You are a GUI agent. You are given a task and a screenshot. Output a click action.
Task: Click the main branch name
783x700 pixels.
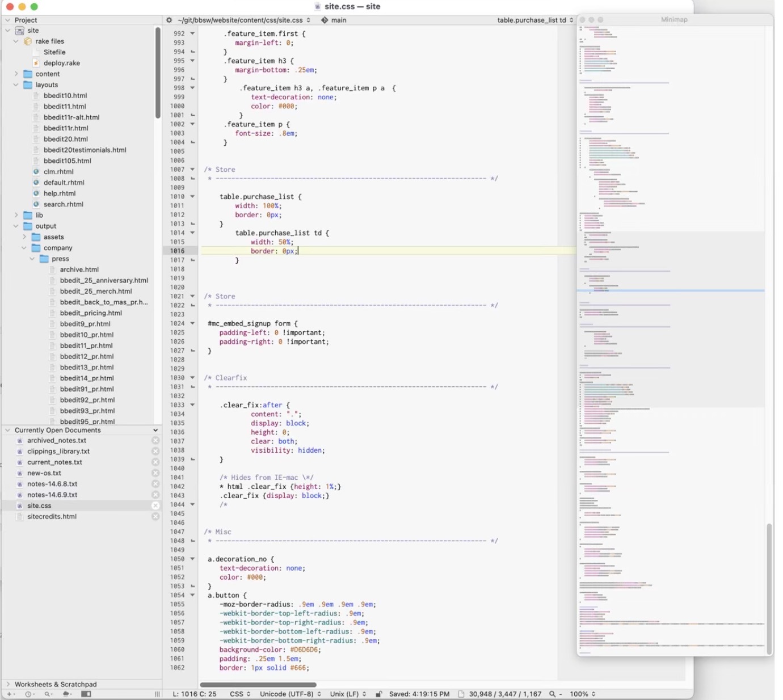coord(339,20)
